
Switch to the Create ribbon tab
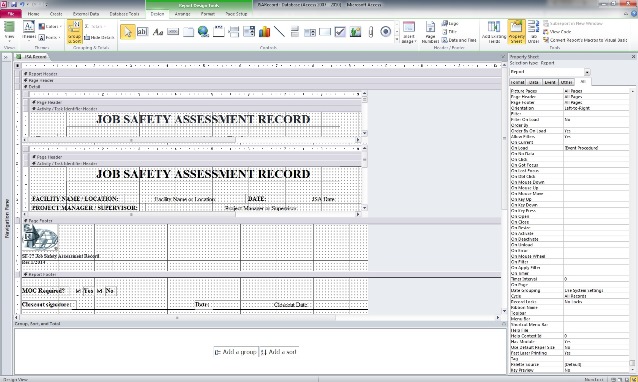(56, 13)
